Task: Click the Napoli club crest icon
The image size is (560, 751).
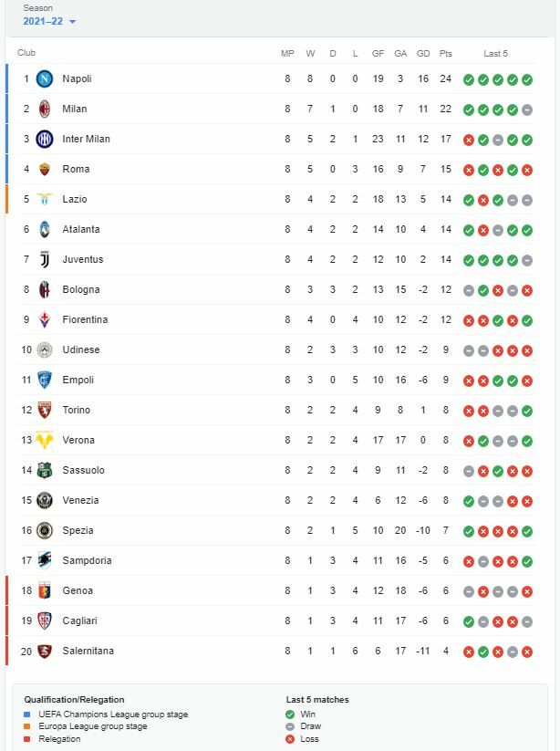Action: (45, 78)
